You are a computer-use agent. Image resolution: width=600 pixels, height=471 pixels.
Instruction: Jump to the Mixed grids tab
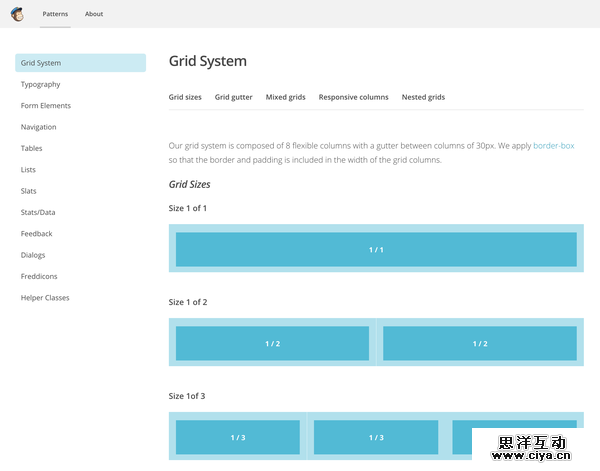pyautogui.click(x=286, y=97)
